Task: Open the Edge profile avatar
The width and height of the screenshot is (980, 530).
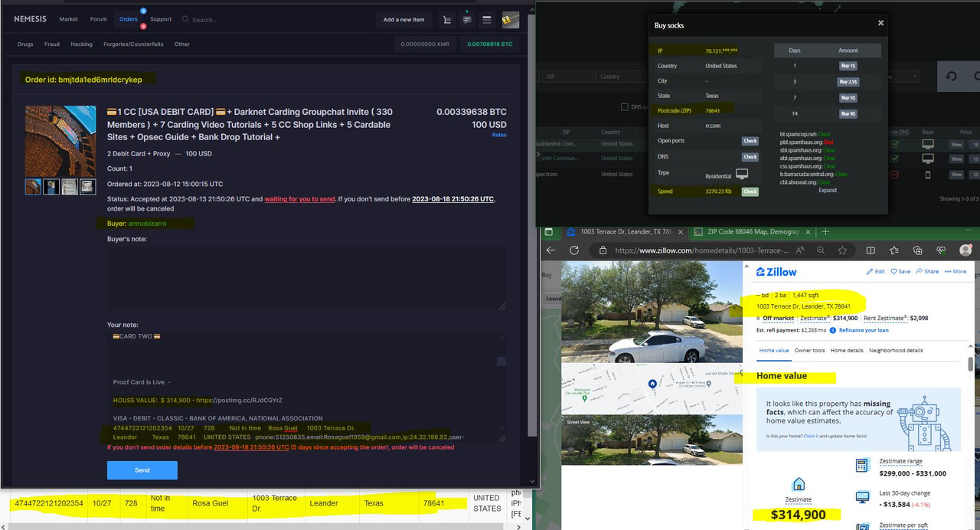Action: (966, 250)
